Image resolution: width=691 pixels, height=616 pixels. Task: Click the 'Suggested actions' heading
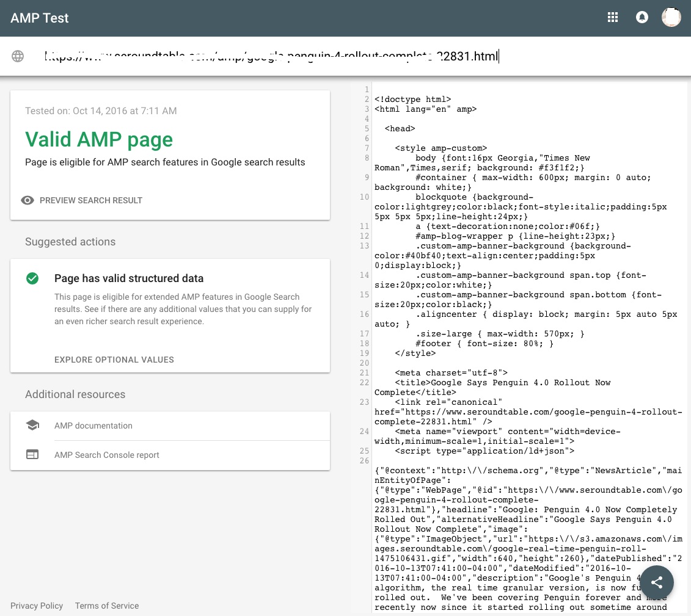[x=70, y=242]
